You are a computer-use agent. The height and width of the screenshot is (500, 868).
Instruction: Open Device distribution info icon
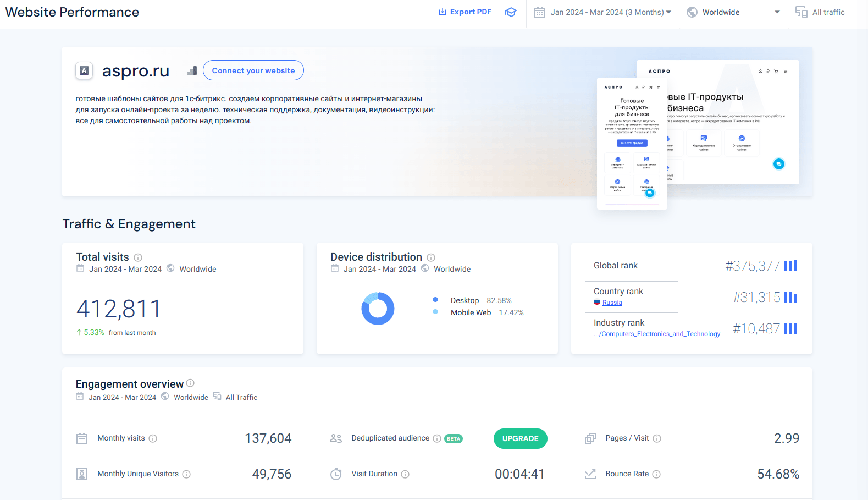[x=431, y=257]
